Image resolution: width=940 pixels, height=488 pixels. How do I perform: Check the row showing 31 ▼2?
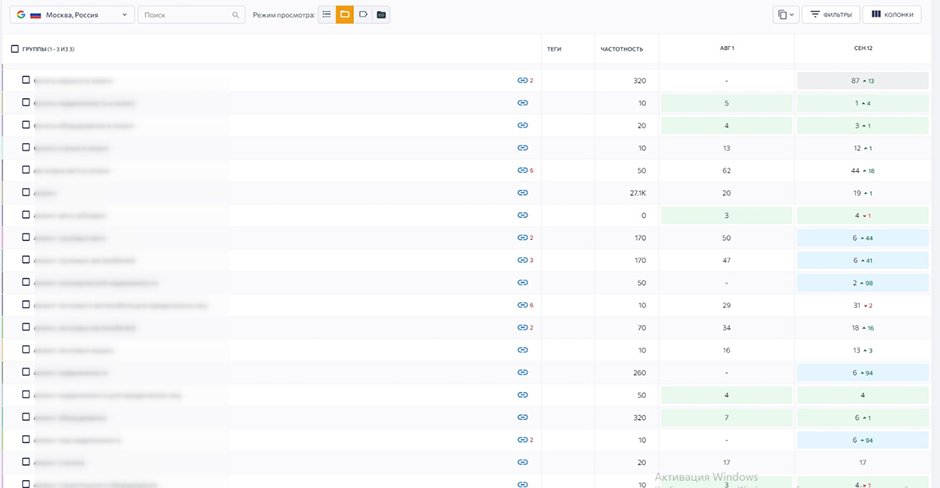26,305
